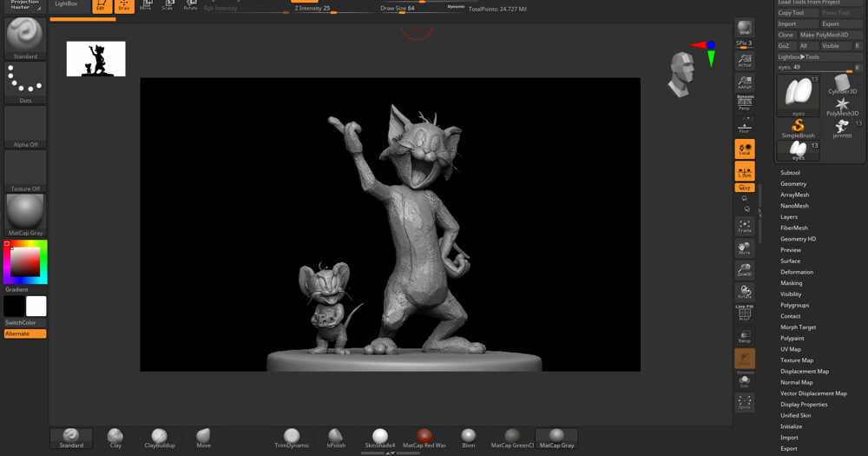The image size is (868, 456).
Task: Click the BPR render button
Action: pos(745,28)
